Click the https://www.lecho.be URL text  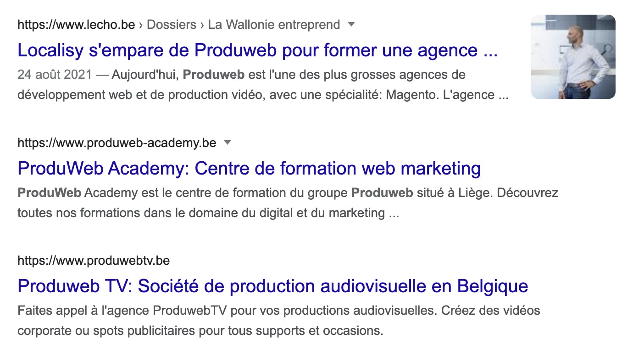76,25
